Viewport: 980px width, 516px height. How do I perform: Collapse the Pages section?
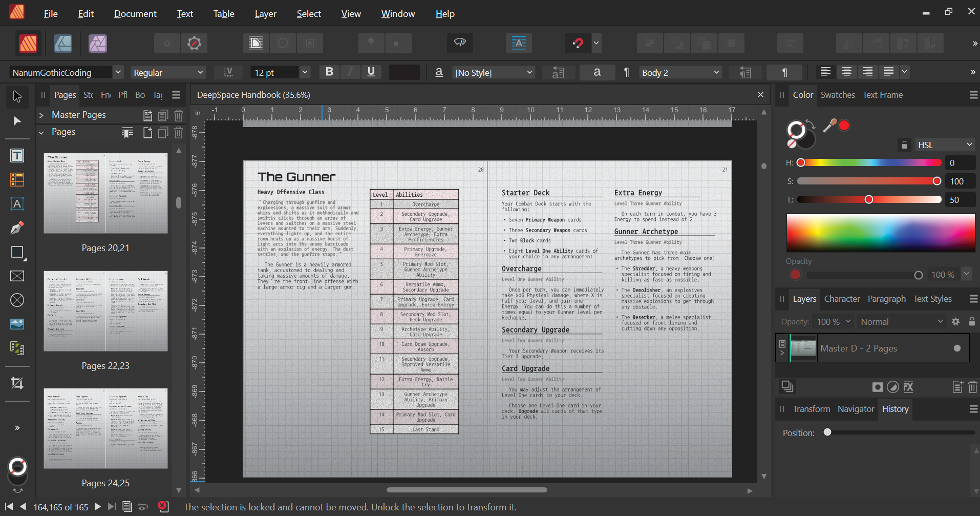pos(41,132)
